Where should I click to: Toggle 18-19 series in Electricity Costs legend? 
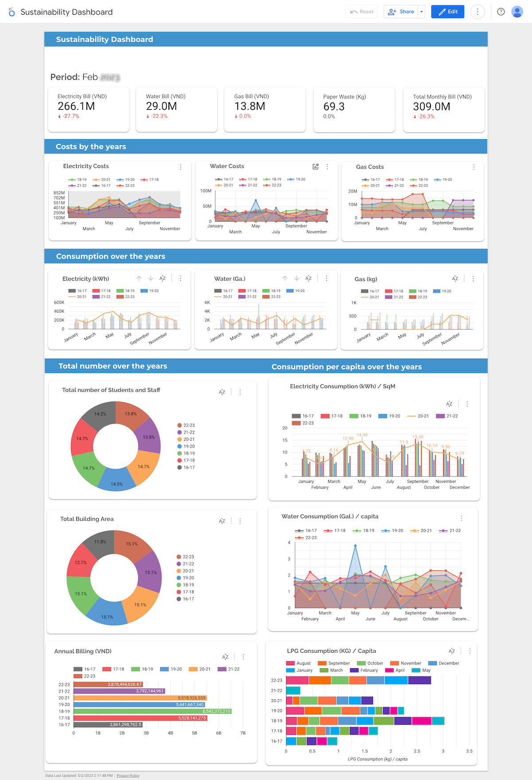pyautogui.click(x=78, y=180)
